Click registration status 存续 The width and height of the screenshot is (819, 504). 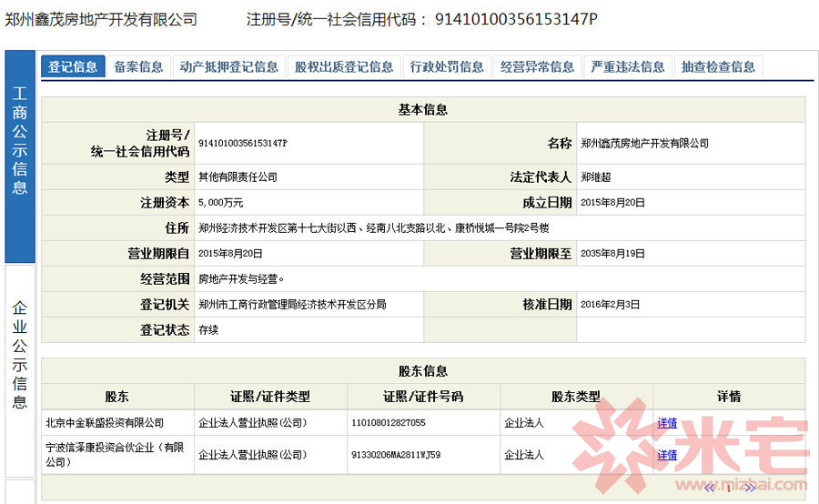[208, 330]
